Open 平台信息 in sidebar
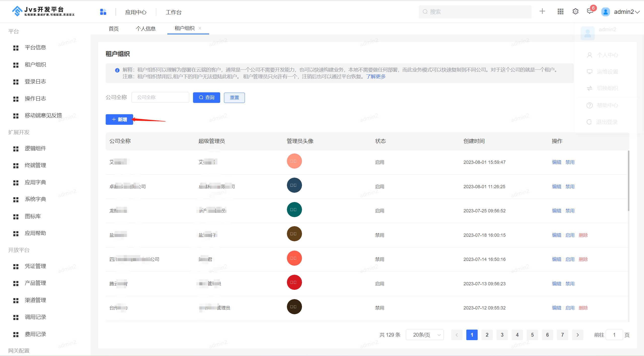The height and width of the screenshot is (356, 644). point(35,48)
